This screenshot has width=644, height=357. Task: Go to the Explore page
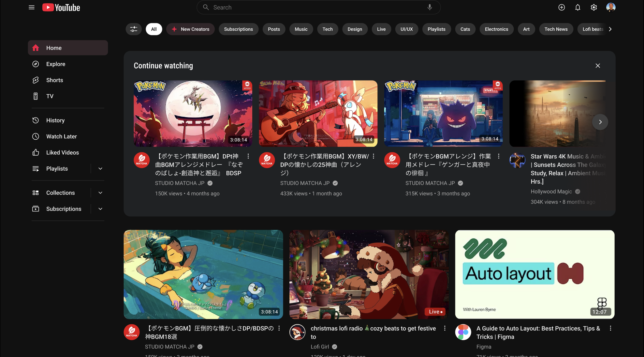55,64
